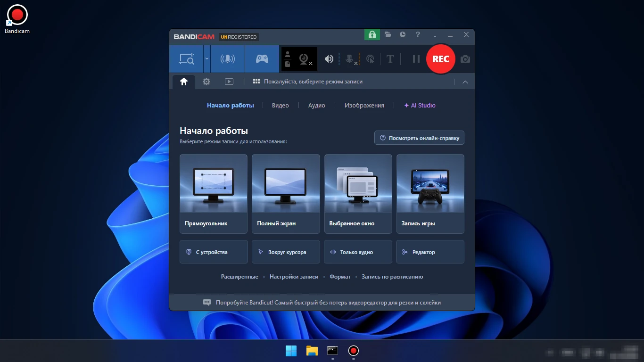Switch to the Изображения section

pos(364,106)
